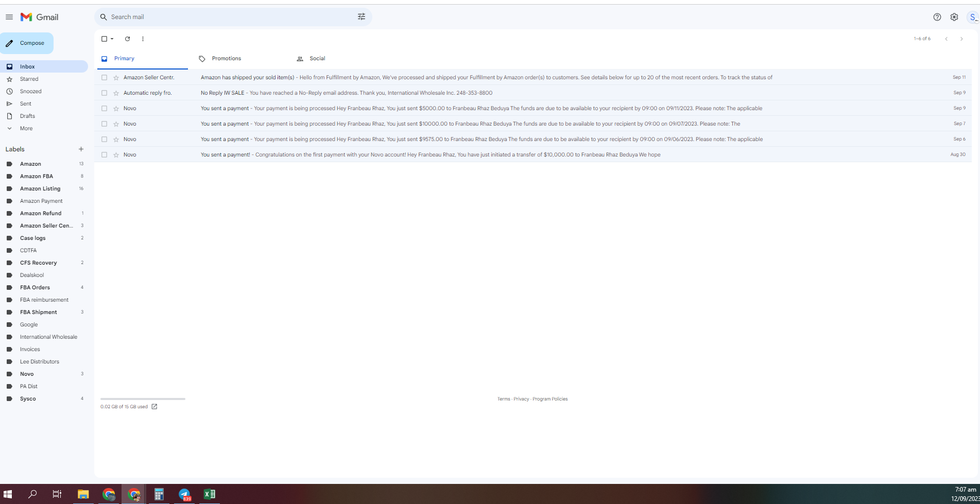
Task: Tick the select-all checkbox in the toolbar
Action: pos(104,39)
